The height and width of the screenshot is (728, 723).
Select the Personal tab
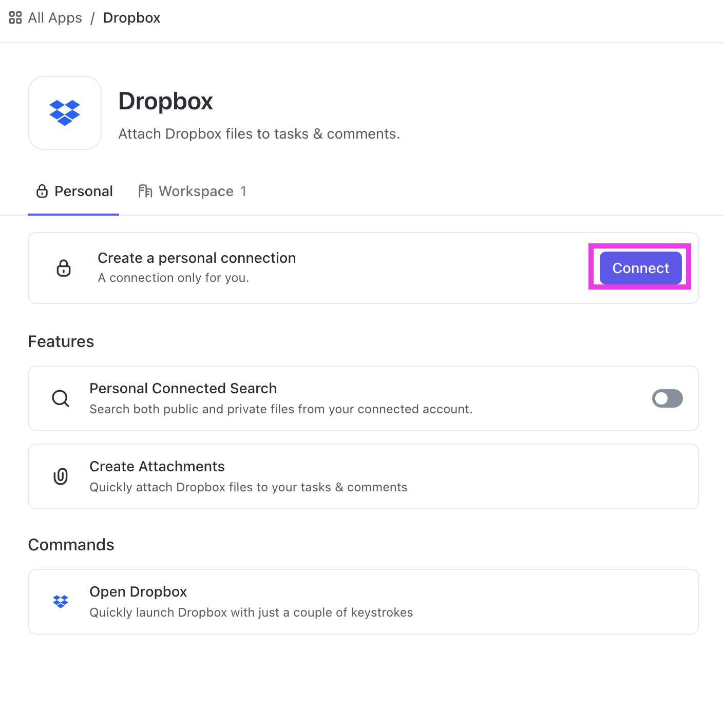pyautogui.click(x=83, y=191)
